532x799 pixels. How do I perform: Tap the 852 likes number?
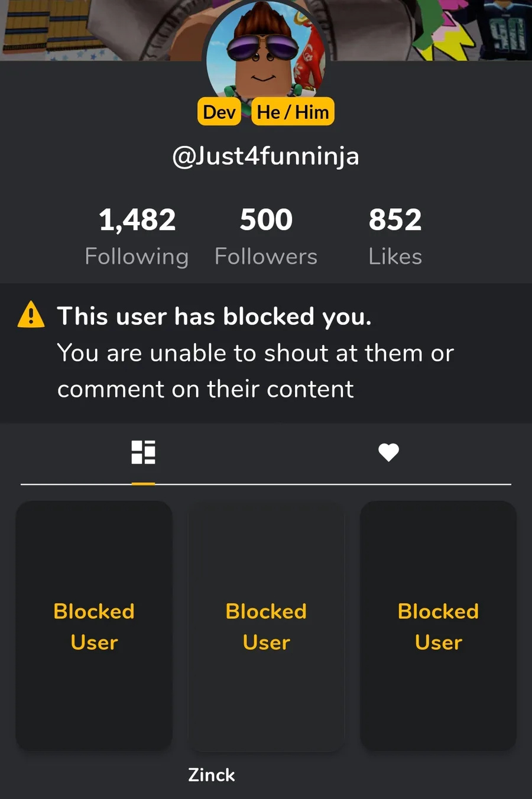395,220
